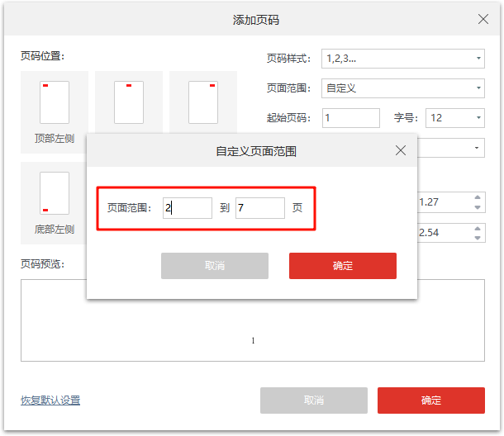Click the 恢复默认设置 link
504x436 pixels.
tap(50, 400)
